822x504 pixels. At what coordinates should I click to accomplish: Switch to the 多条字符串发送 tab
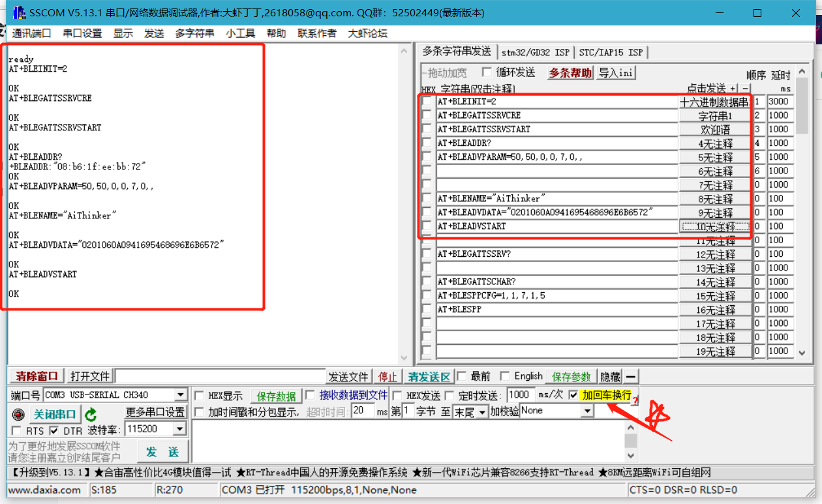coord(457,52)
